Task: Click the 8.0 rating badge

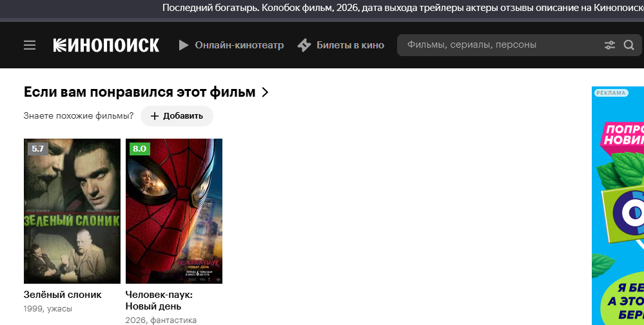Action: [x=140, y=149]
